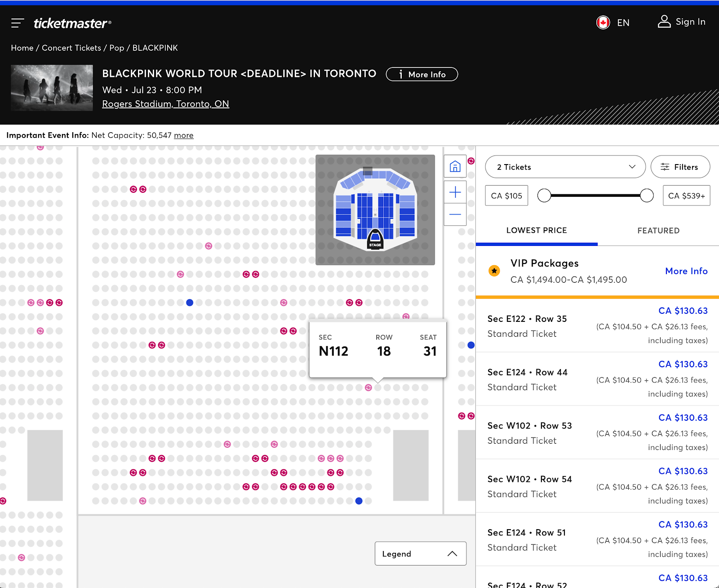Click the N112 section label in tooltip

click(x=333, y=351)
